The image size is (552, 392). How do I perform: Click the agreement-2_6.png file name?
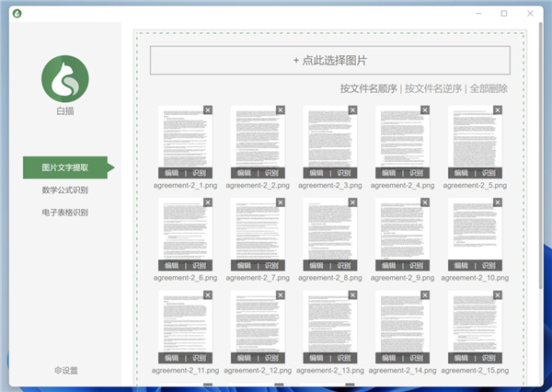[x=185, y=278]
